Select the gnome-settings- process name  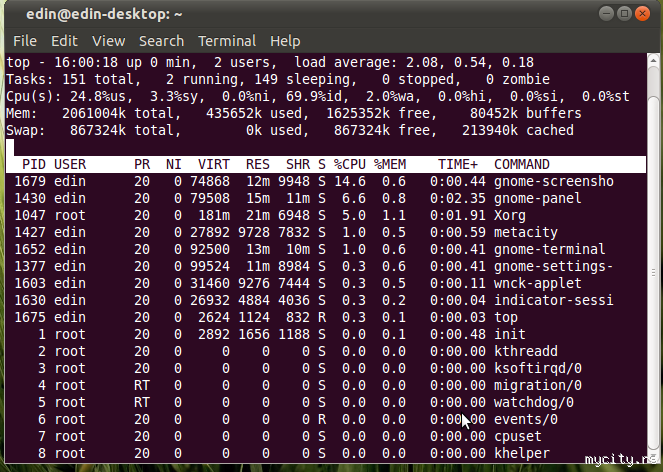(x=554, y=266)
